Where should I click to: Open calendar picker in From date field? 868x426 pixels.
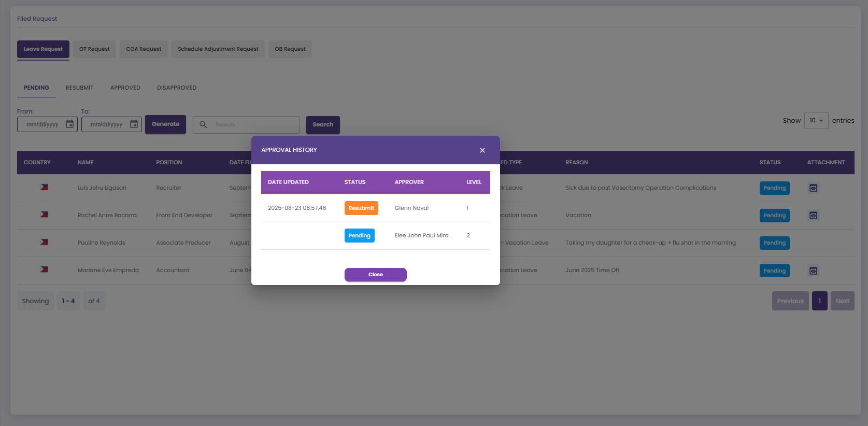(69, 124)
